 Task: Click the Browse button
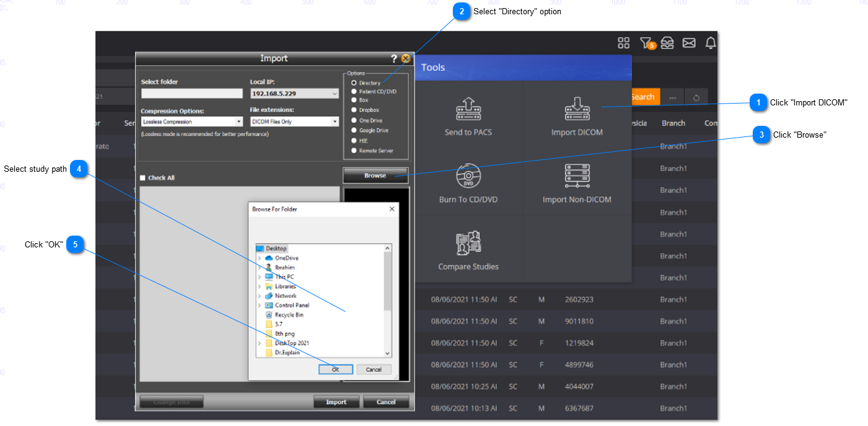coord(375,175)
